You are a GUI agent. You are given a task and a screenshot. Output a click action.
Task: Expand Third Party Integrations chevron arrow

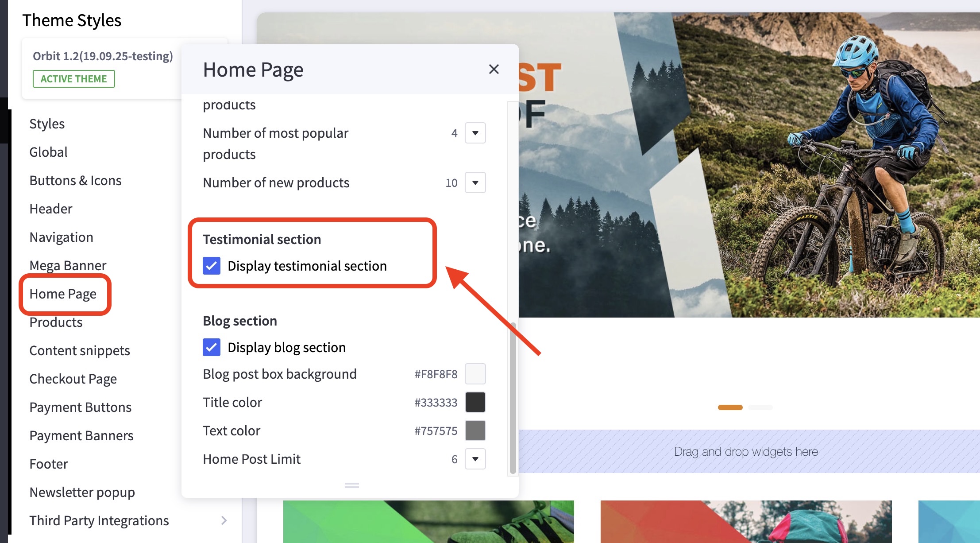coord(224,520)
